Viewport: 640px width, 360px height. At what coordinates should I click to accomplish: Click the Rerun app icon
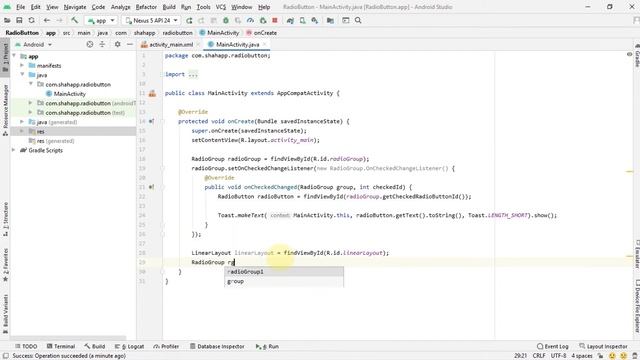[189, 20]
